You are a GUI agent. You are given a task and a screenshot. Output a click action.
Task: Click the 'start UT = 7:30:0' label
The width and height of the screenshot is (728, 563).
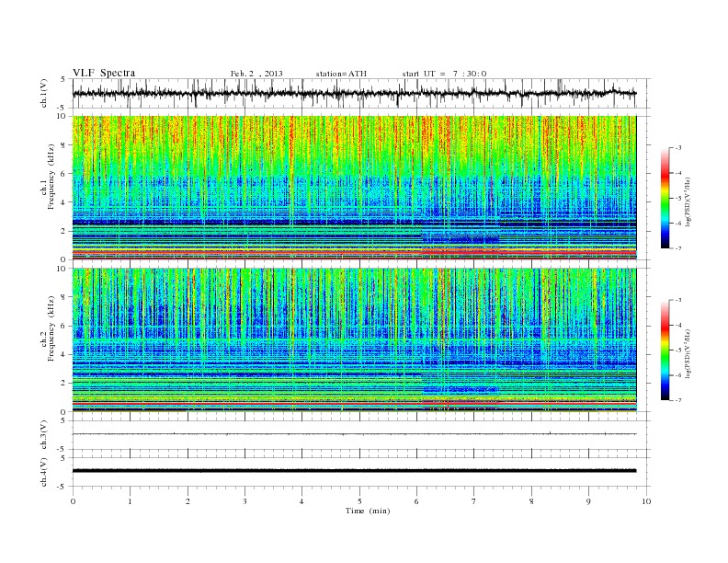(x=444, y=74)
